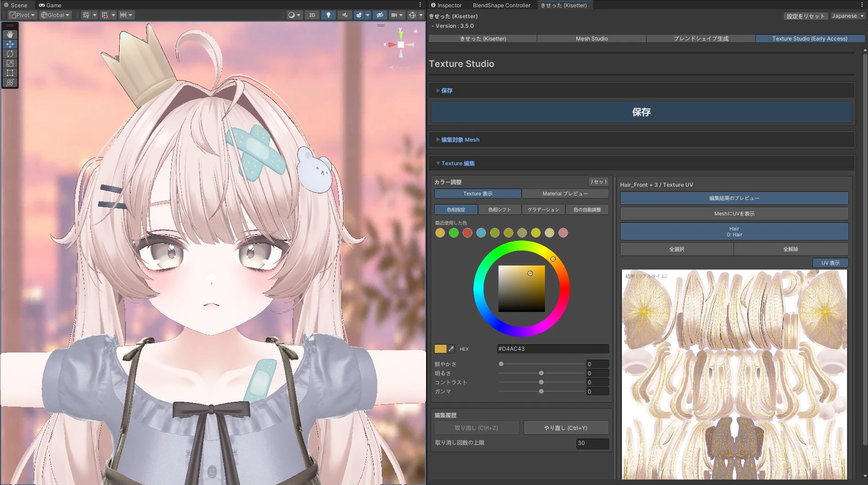Toggle 2D view mode

[312, 15]
